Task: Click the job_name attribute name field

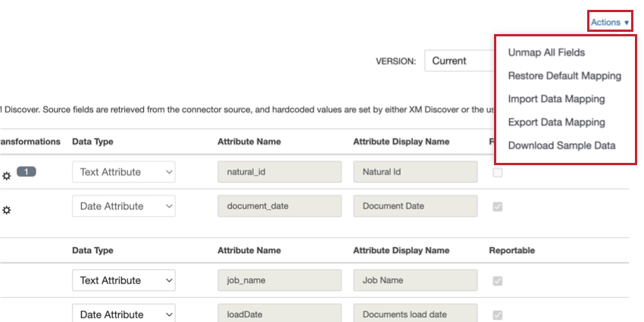Action: pyautogui.click(x=280, y=280)
